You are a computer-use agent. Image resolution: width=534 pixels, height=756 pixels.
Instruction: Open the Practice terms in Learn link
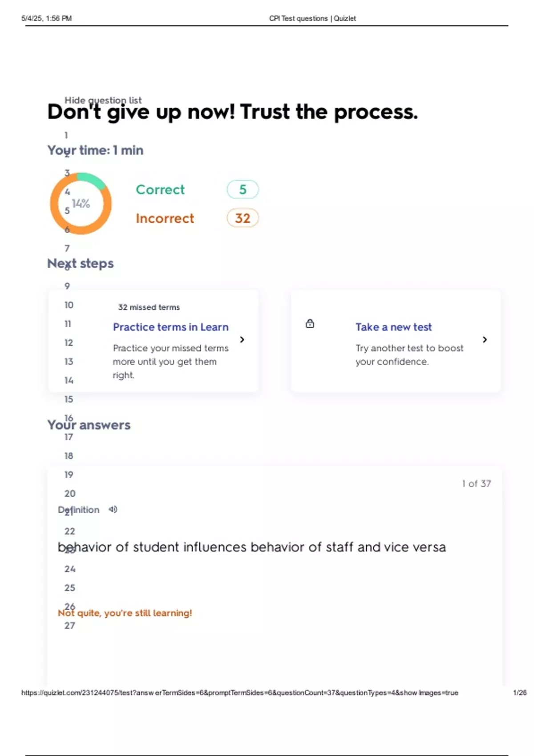click(x=170, y=327)
